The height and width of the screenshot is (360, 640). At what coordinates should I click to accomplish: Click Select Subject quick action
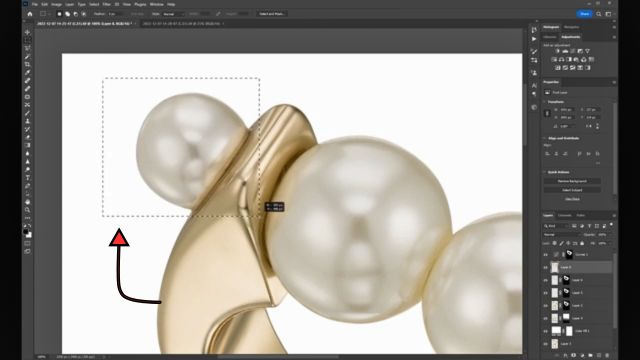click(572, 190)
